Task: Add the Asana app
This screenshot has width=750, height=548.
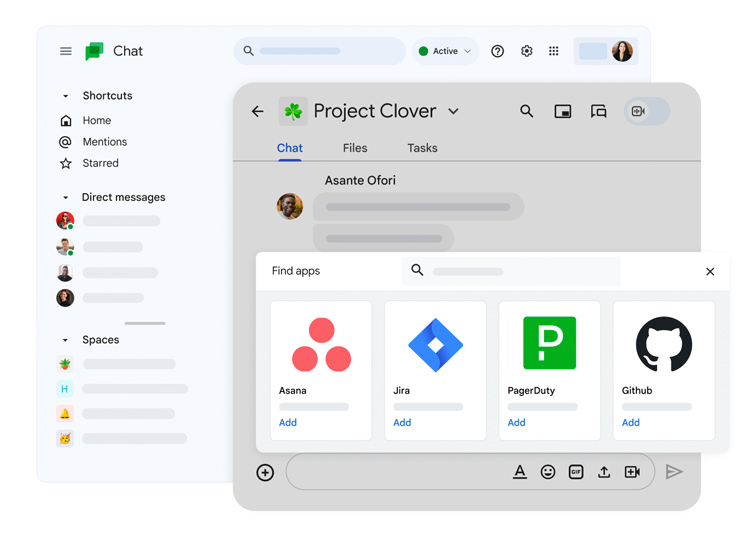Action: click(288, 423)
